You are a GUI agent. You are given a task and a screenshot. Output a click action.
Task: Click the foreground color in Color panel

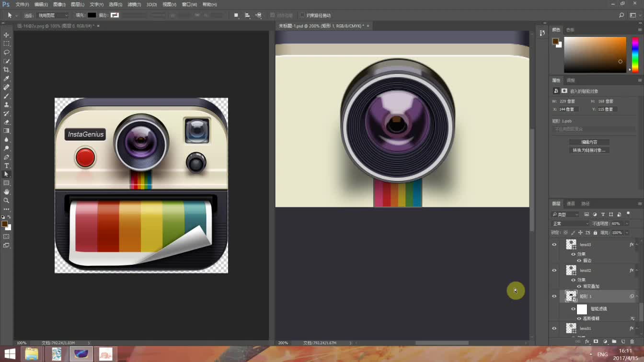coord(555,41)
